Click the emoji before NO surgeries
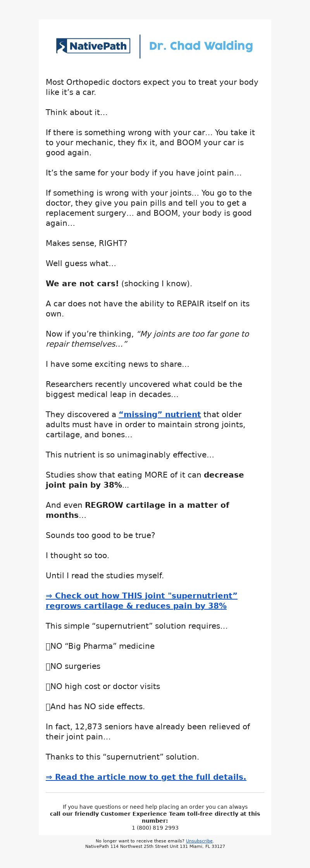This screenshot has height=868, width=310. point(48,666)
